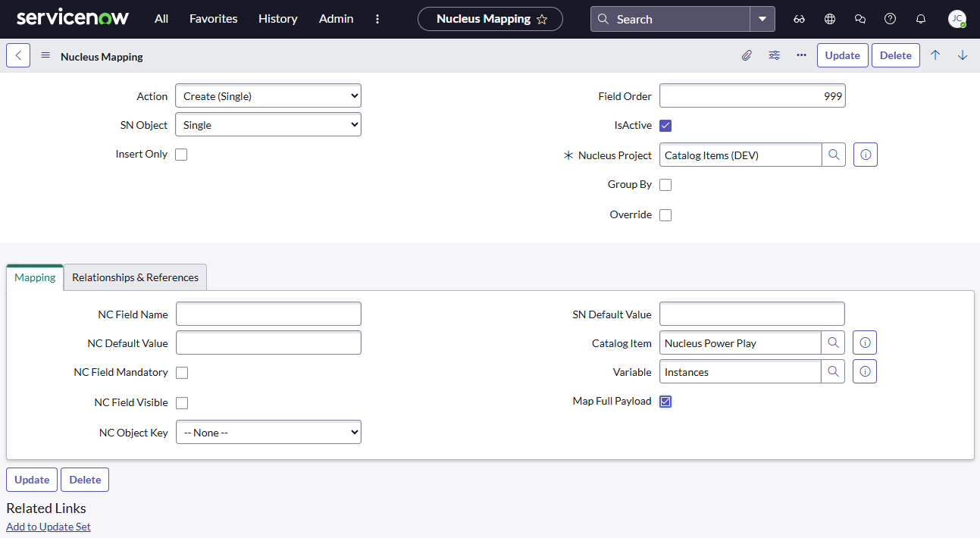980x538 pixels.
Task: Open the Admin menu
Action: click(337, 19)
